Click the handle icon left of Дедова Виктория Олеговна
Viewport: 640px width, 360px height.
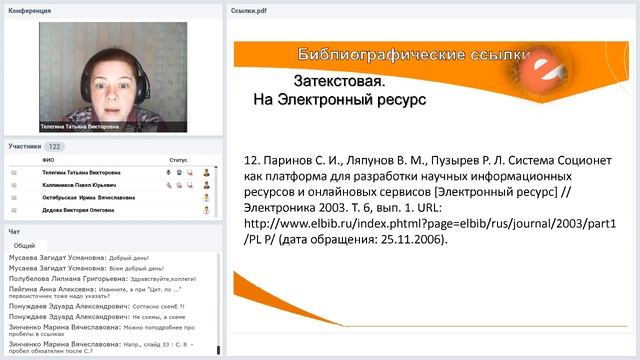[x=14, y=211]
